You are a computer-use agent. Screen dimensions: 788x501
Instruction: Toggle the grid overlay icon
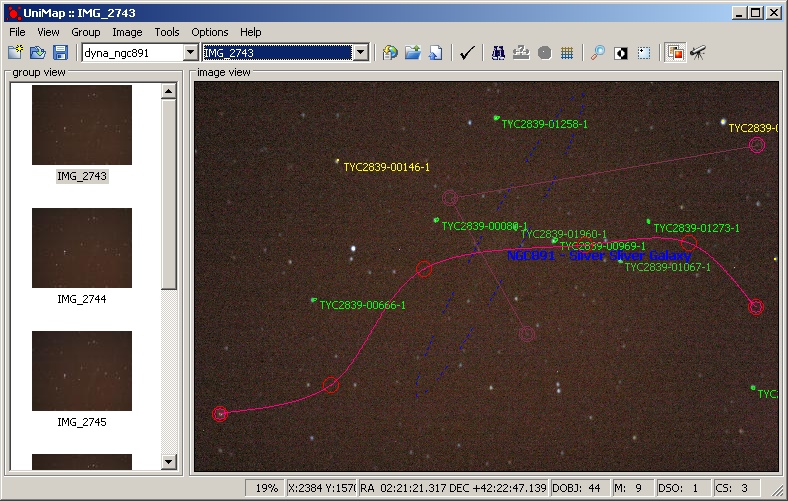pyautogui.click(x=567, y=52)
